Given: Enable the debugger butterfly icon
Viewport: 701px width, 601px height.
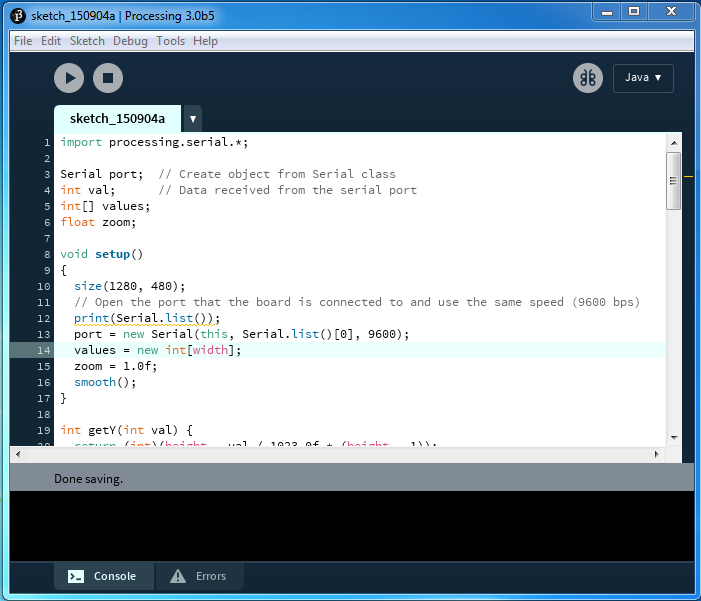Looking at the screenshot, I should pos(587,78).
